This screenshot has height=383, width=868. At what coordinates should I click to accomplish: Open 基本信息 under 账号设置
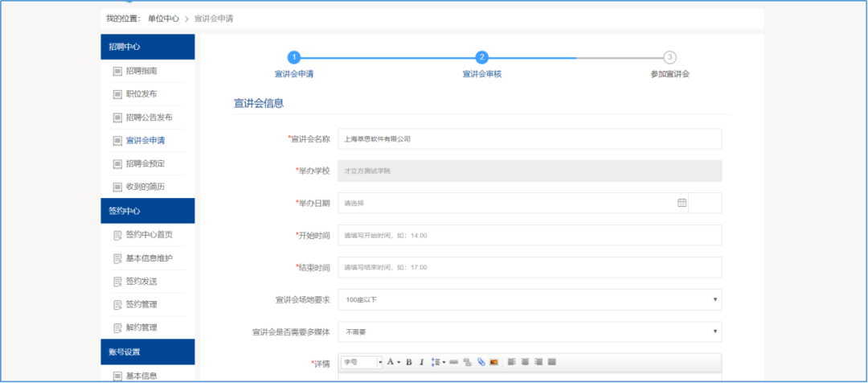[141, 376]
